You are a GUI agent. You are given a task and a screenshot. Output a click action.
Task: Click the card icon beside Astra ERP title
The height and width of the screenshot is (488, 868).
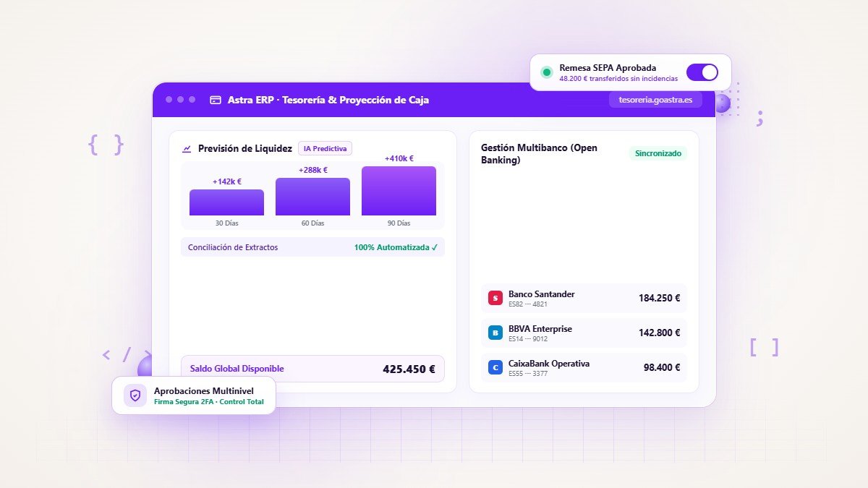pos(216,100)
